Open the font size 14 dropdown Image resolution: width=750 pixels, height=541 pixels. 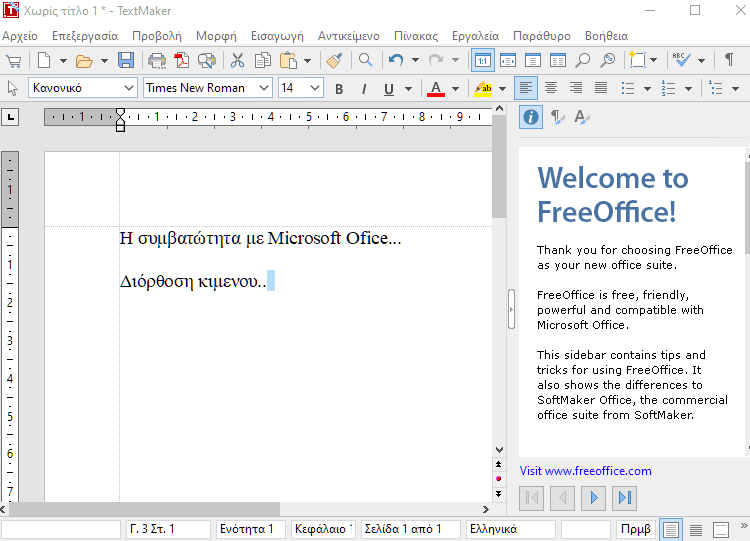(314, 88)
